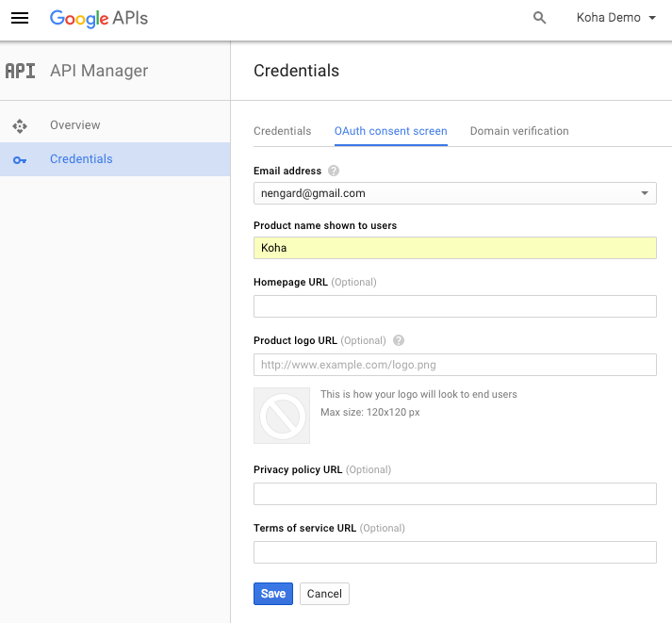Click the Product name field containing Koha
Image resolution: width=672 pixels, height=623 pixels.
[454, 248]
